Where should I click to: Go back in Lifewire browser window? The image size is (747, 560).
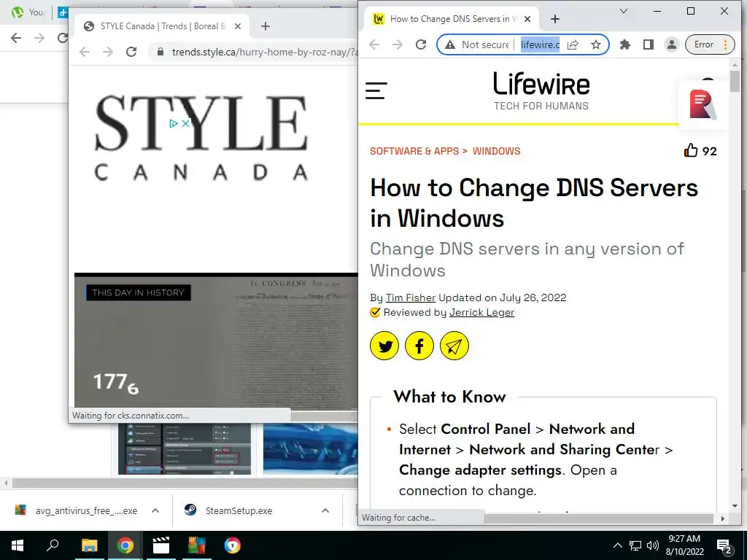374,44
